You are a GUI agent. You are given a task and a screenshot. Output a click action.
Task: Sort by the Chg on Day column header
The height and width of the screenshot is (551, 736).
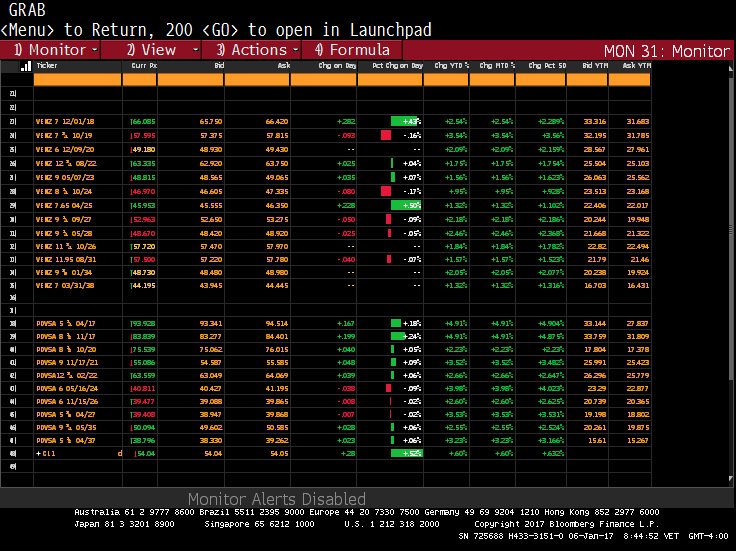(337, 66)
